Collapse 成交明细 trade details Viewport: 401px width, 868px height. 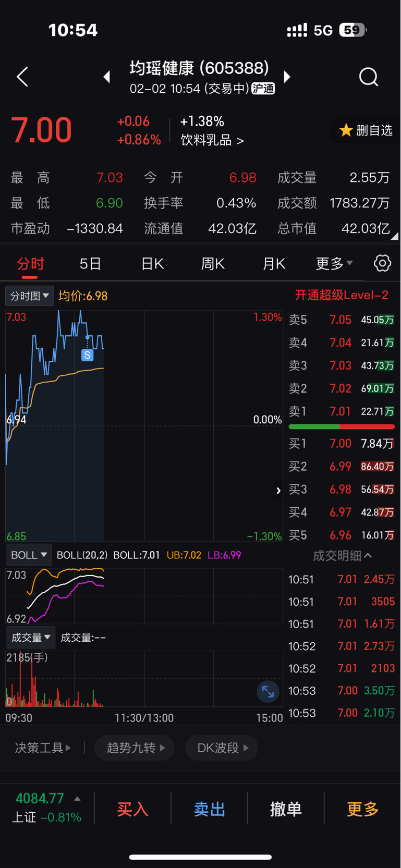click(342, 556)
